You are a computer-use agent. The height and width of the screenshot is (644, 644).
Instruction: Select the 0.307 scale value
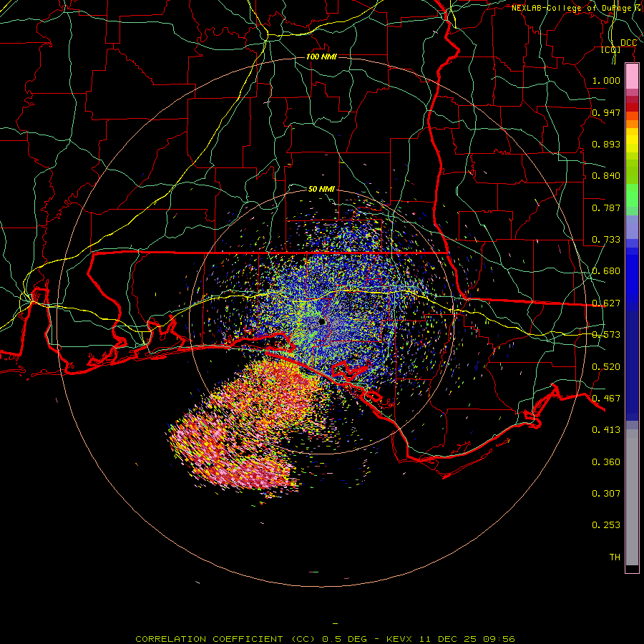[x=606, y=493]
